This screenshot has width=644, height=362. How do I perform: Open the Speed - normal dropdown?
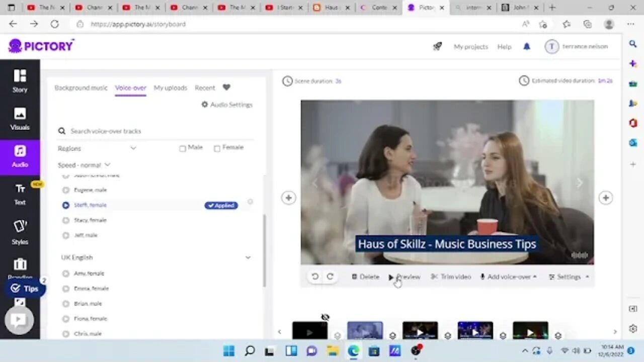[x=84, y=165]
